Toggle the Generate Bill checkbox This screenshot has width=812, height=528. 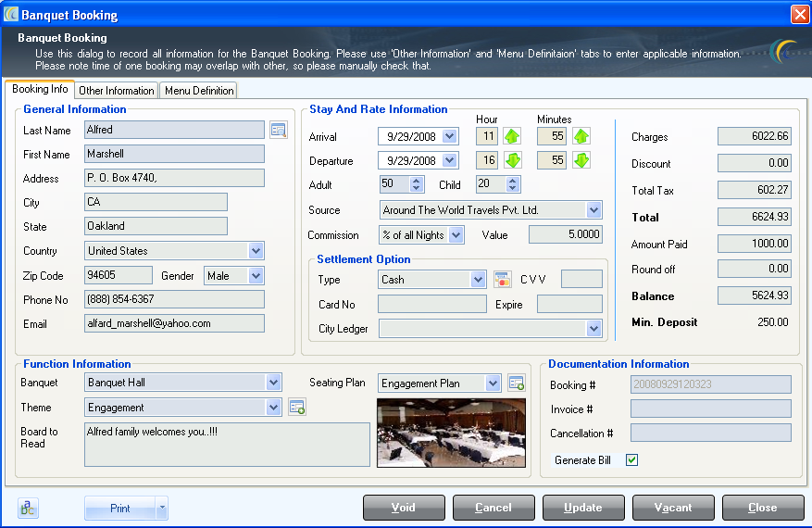tap(631, 459)
